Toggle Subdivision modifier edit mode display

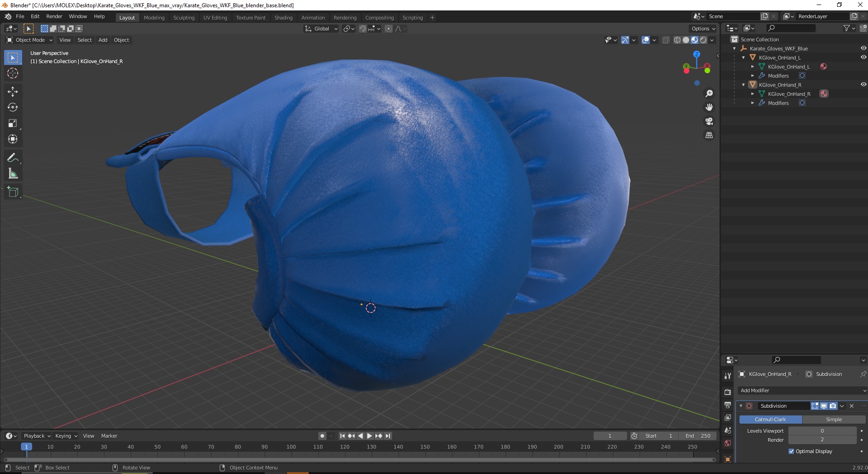coord(815,406)
